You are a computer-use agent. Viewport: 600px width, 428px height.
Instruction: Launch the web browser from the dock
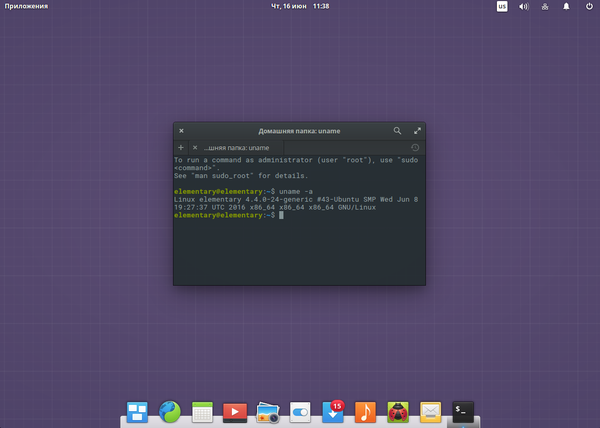point(170,410)
